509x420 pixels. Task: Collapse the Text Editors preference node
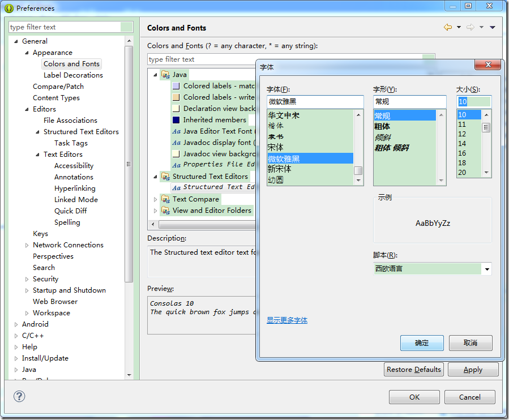[37, 155]
